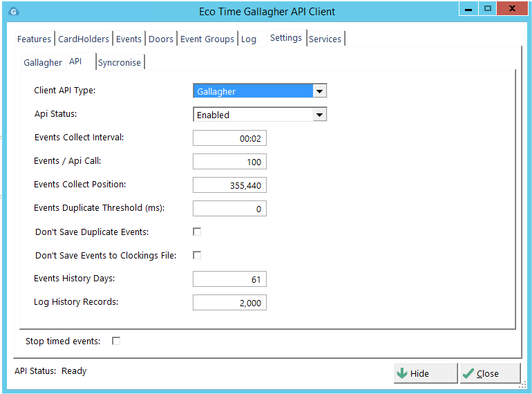The image size is (532, 394).
Task: Open the Events tab
Action: point(129,39)
